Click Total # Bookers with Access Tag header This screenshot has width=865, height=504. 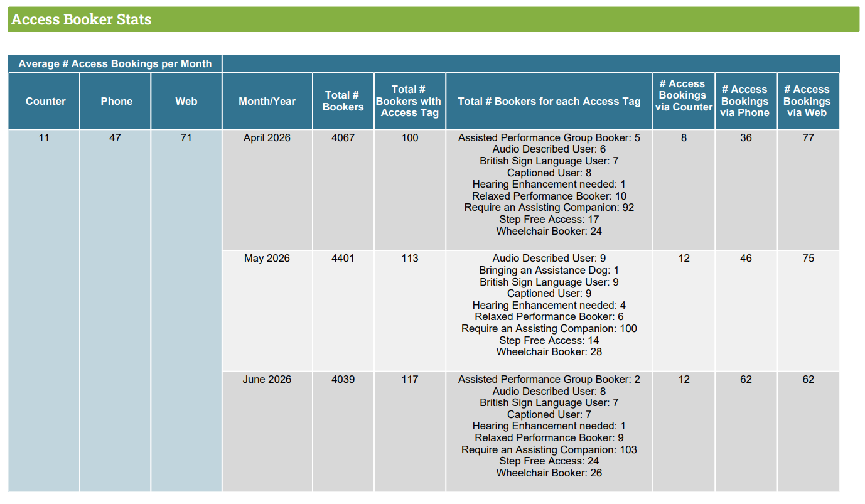(410, 101)
